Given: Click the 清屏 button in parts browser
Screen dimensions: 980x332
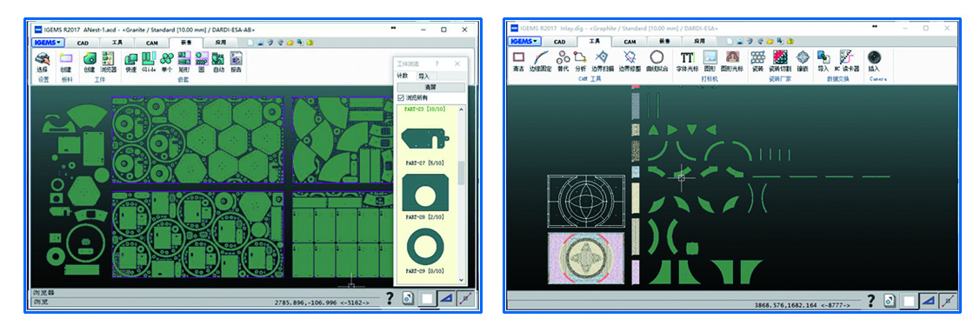Looking at the screenshot, I should click(430, 87).
